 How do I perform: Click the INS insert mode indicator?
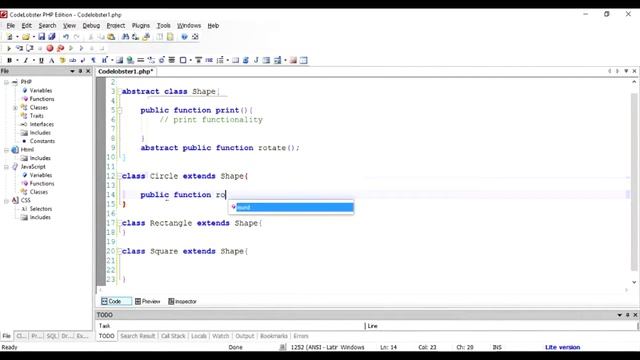coord(497,347)
